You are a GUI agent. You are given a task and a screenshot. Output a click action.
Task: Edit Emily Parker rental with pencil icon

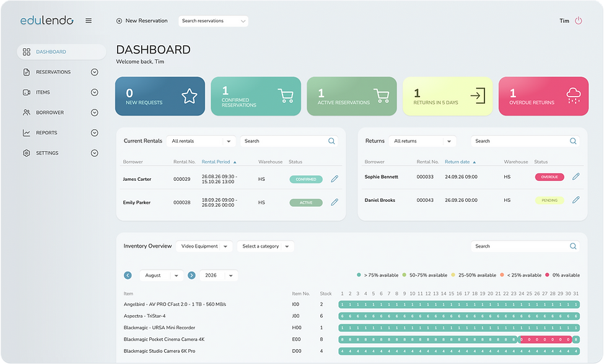(335, 202)
